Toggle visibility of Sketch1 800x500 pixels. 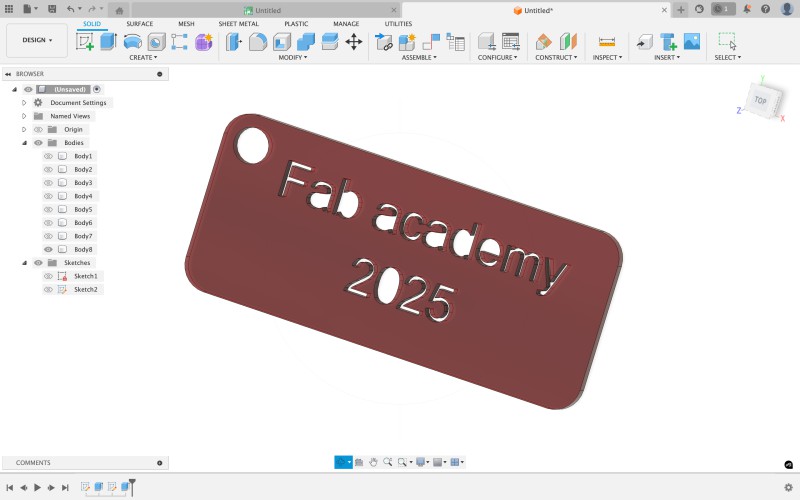(x=48, y=276)
